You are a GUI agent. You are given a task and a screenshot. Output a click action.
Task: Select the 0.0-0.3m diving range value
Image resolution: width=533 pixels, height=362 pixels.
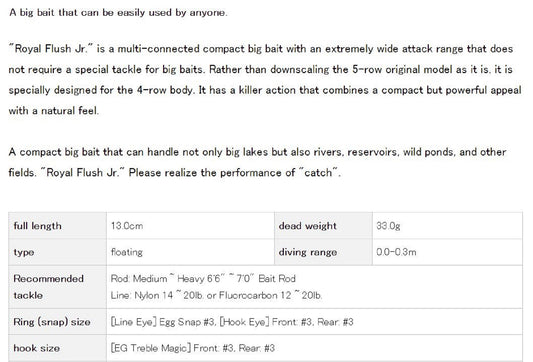tap(396, 252)
